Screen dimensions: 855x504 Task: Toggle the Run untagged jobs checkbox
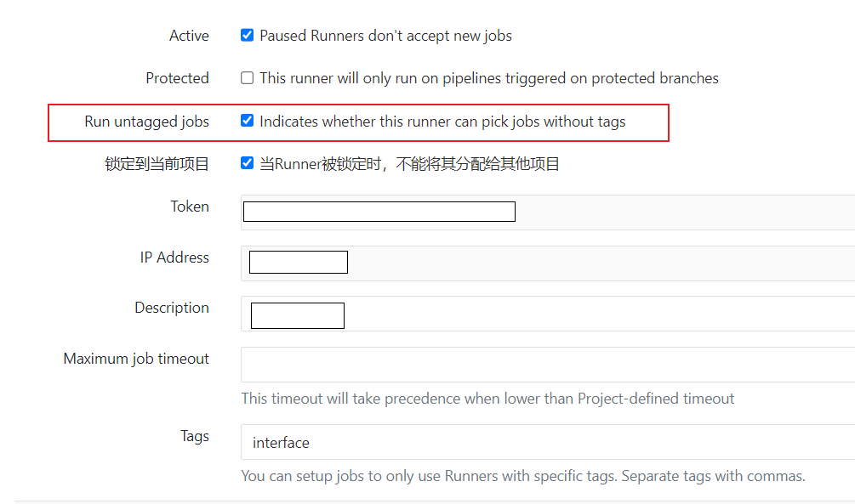[247, 121]
